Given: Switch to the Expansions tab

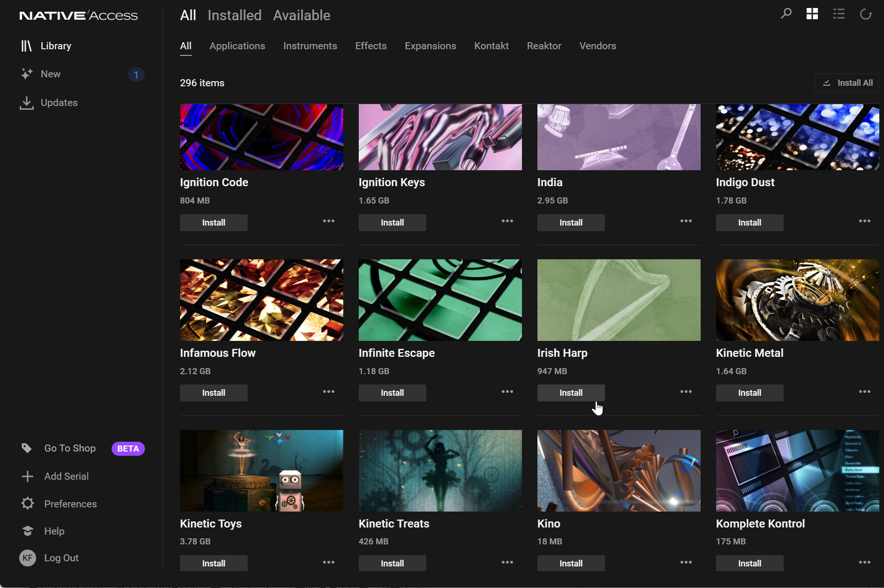Looking at the screenshot, I should [431, 46].
